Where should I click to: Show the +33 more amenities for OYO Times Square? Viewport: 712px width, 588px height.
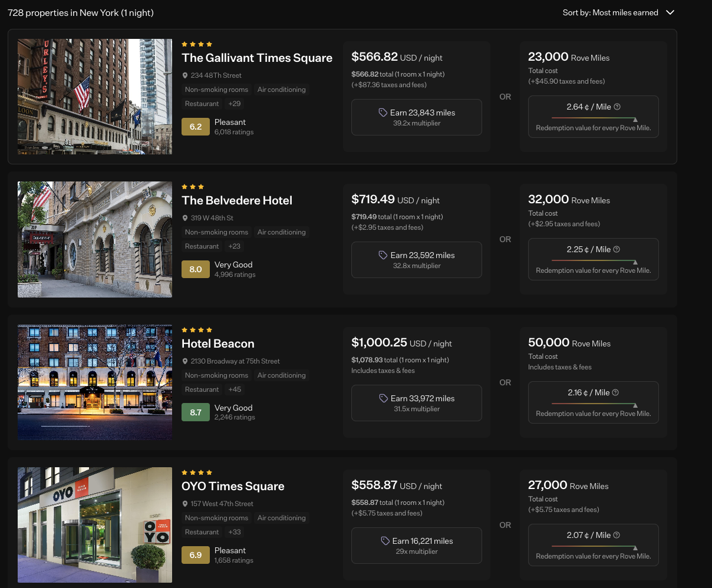pos(235,532)
